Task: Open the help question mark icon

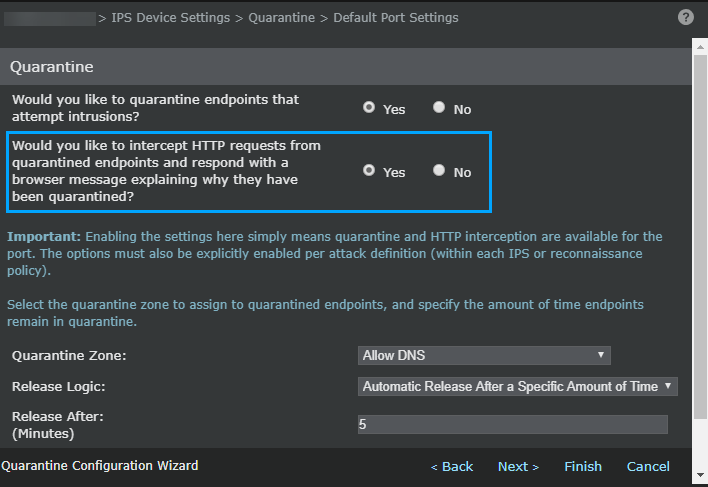Action: pyautogui.click(x=685, y=17)
